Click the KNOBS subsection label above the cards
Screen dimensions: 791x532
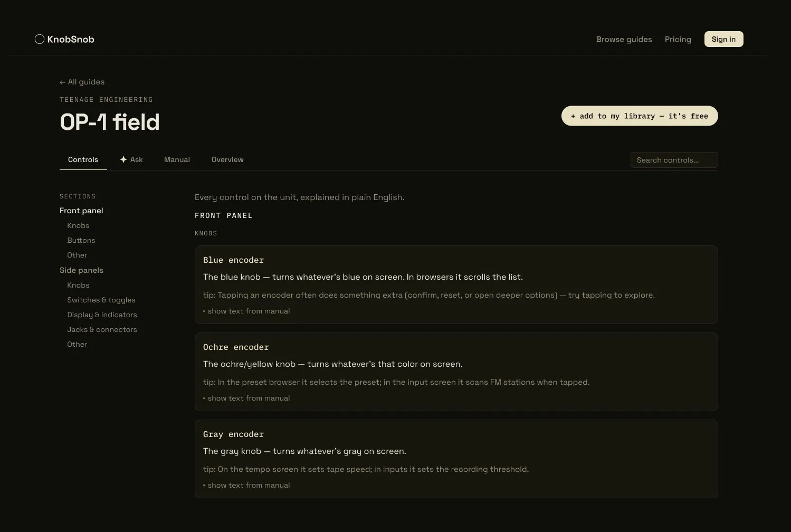click(206, 233)
